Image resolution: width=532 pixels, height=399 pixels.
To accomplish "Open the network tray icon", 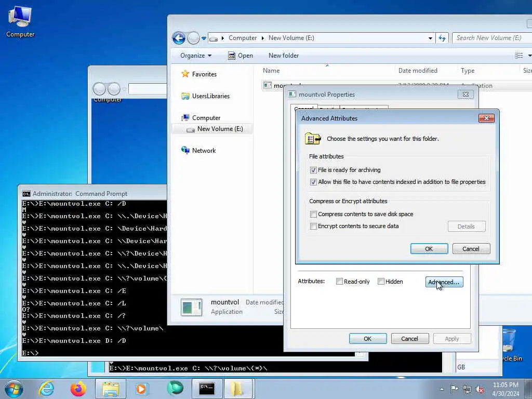I will point(467,390).
